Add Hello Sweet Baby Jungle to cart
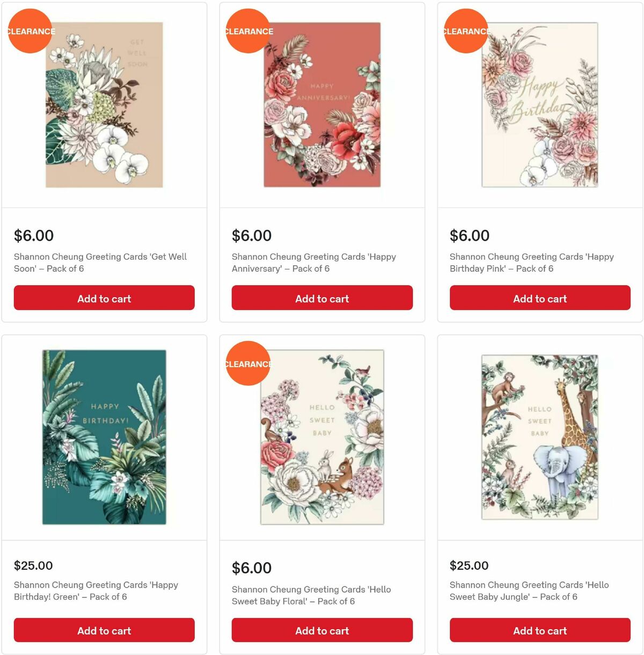The height and width of the screenshot is (655, 644). click(539, 630)
